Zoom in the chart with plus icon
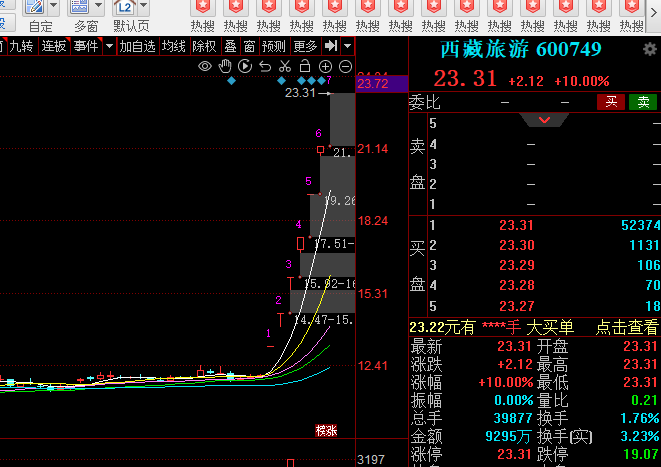Screen dimensions: 661x467 [325, 66]
